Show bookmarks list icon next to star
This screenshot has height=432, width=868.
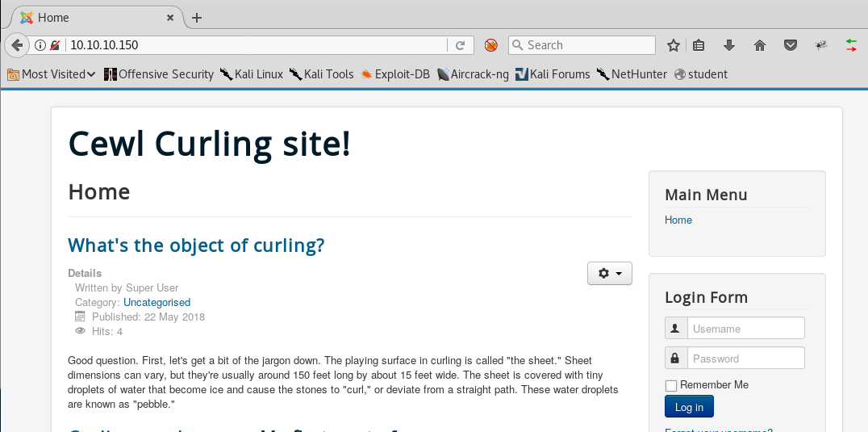(699, 45)
